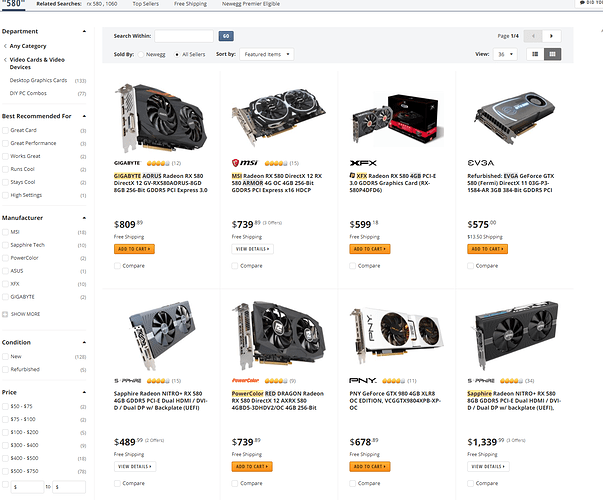Open MSI RX 580 ARMOR product image
This screenshot has height=500, width=603.
tap(278, 118)
